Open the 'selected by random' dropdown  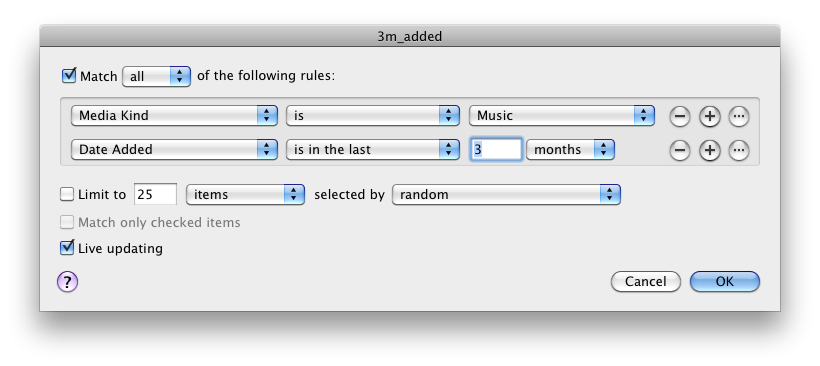pyautogui.click(x=506, y=195)
